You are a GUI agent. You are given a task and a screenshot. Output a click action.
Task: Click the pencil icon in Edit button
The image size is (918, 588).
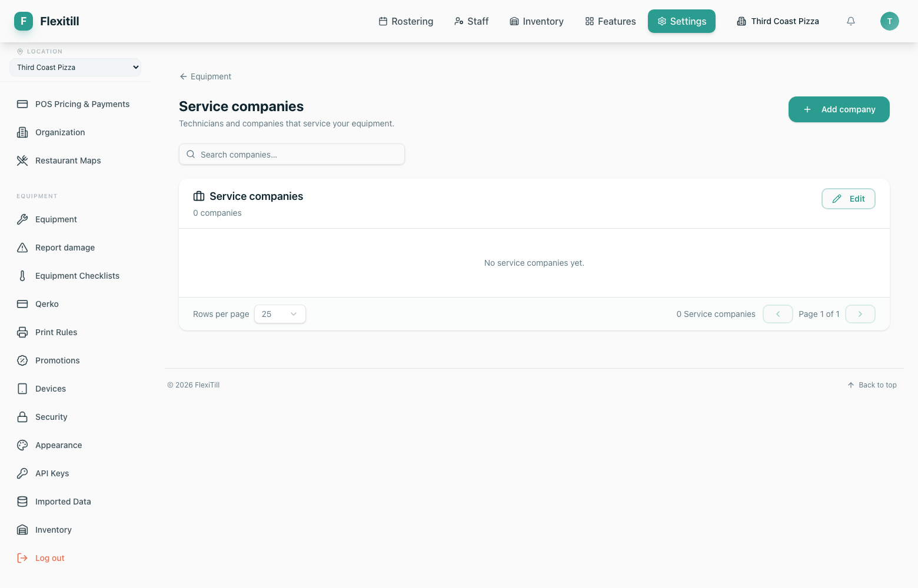(x=837, y=199)
